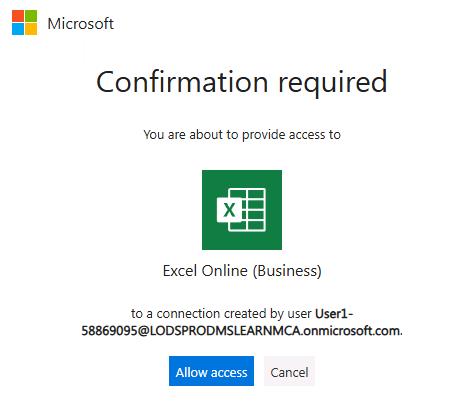
Task: Click the word Online in connector name
Action: click(x=224, y=270)
